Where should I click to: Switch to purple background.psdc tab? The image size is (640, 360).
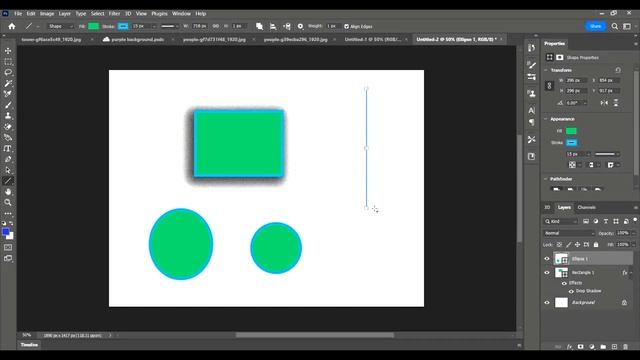coord(138,40)
